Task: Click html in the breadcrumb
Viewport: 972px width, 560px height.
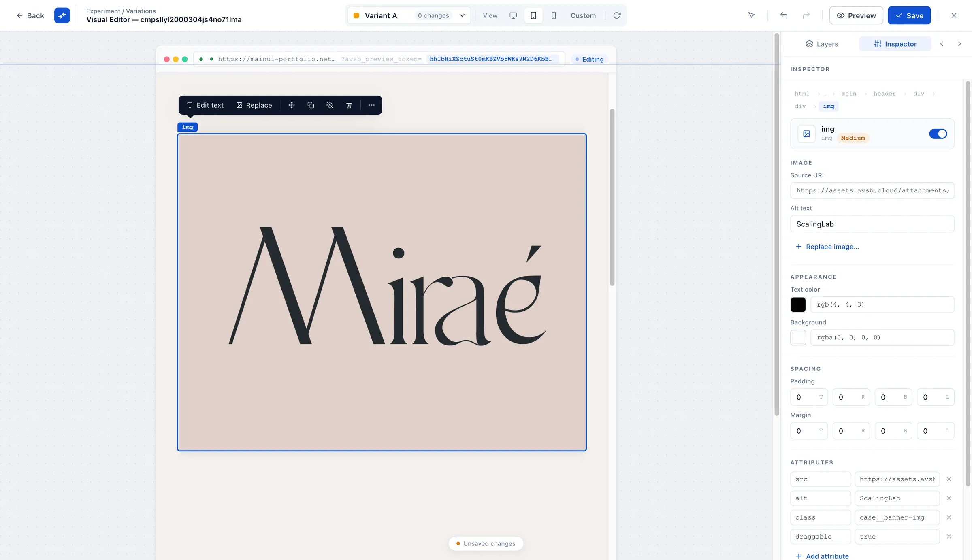Action: click(x=802, y=94)
